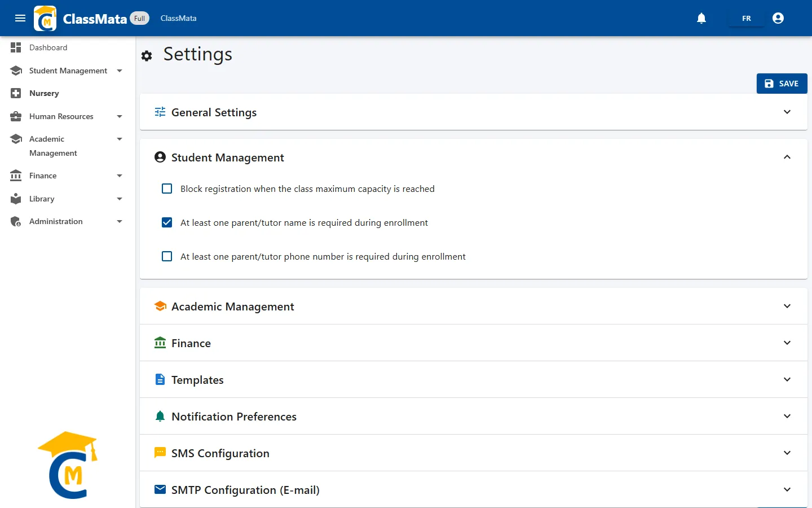Viewport: 812px width, 508px height.
Task: Enable block registration at maximum capacity checkbox
Action: point(167,189)
